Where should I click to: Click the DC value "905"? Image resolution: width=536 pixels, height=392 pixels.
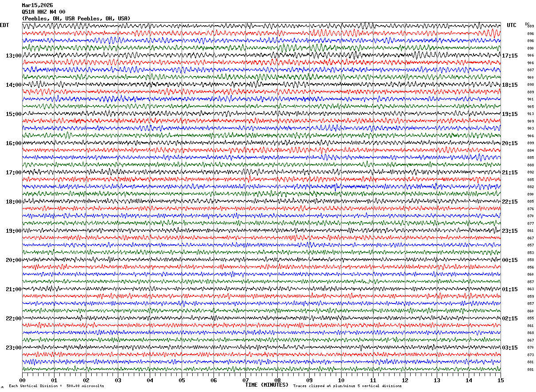tap(530, 107)
